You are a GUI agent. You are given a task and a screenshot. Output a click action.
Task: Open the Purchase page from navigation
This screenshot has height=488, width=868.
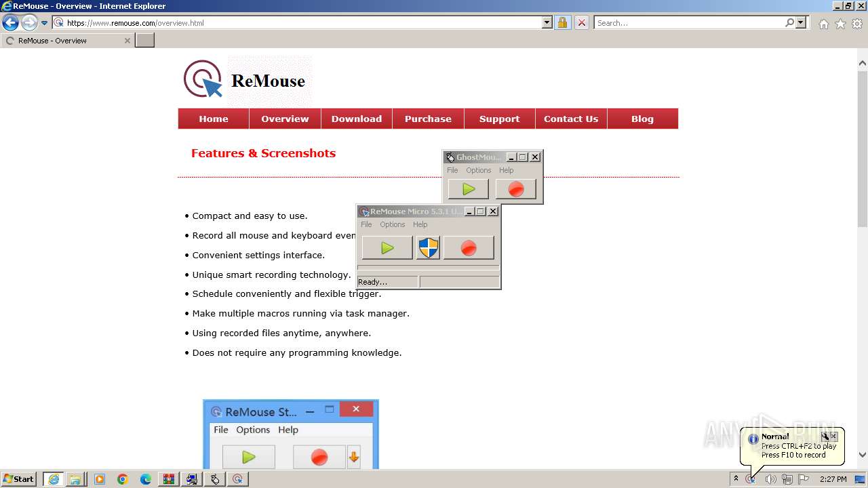tap(428, 119)
